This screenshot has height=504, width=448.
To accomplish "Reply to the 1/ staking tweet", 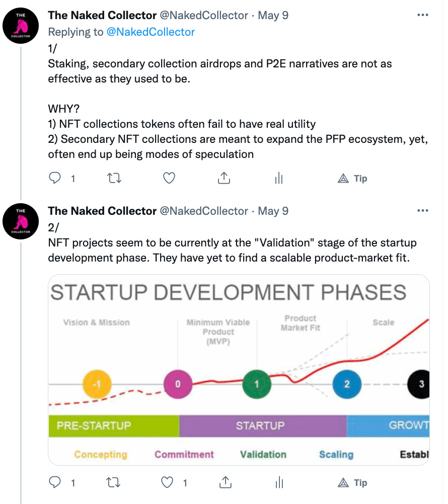I will tap(55, 178).
